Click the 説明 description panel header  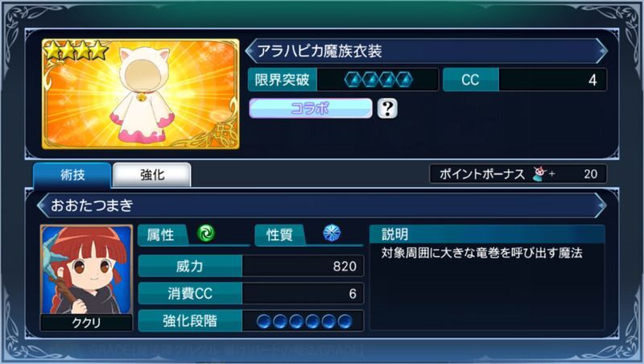tap(487, 234)
